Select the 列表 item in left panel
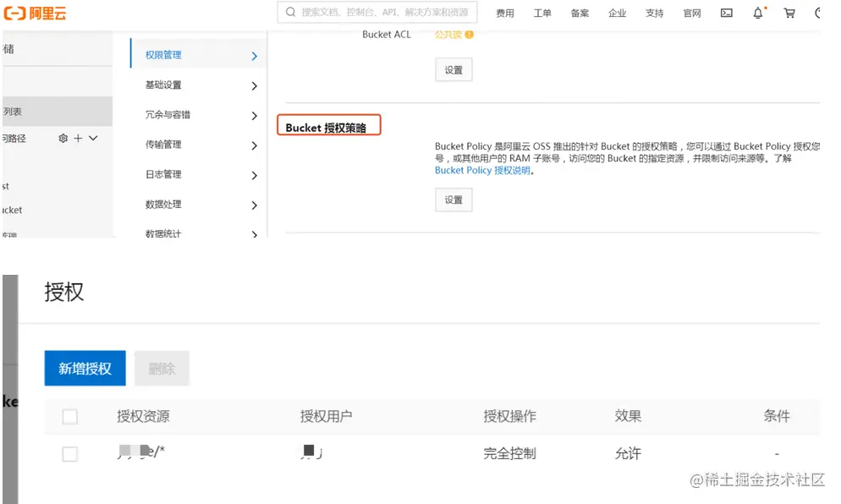Screen dimensions: 841x504 click(58, 111)
